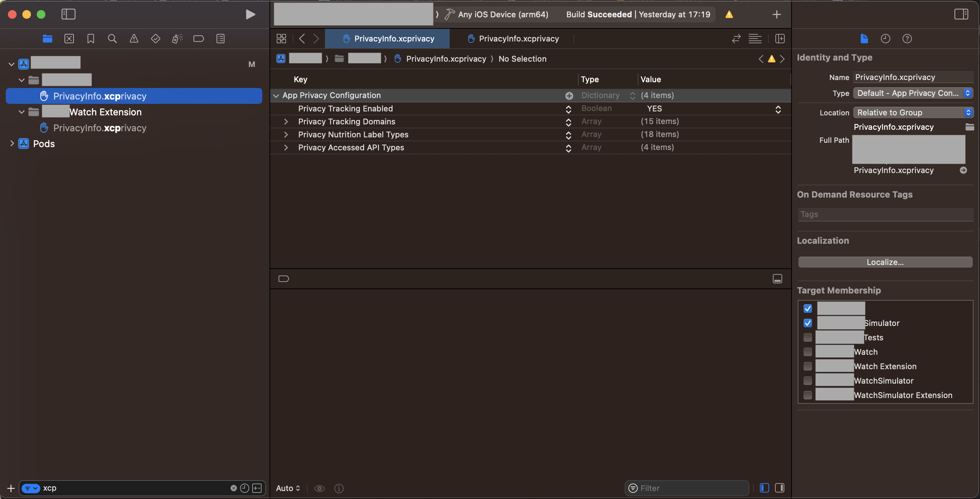Open the test navigator diamond icon

point(156,39)
